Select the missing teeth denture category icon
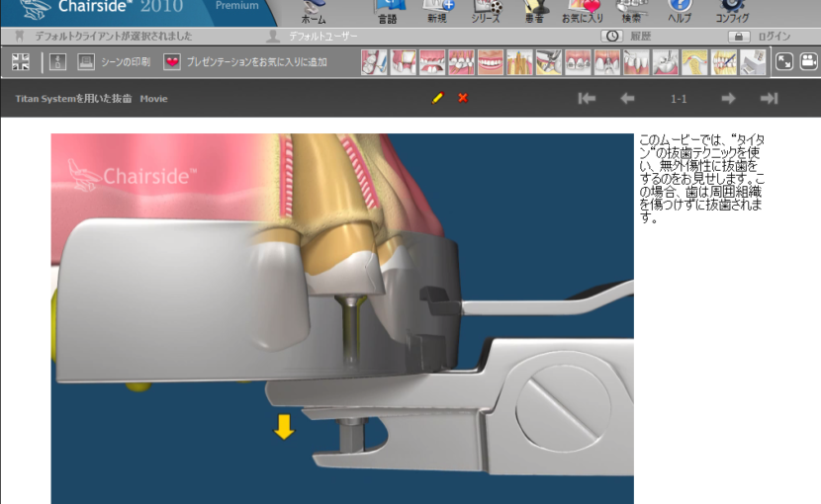The height and width of the screenshot is (504, 821). tap(432, 62)
